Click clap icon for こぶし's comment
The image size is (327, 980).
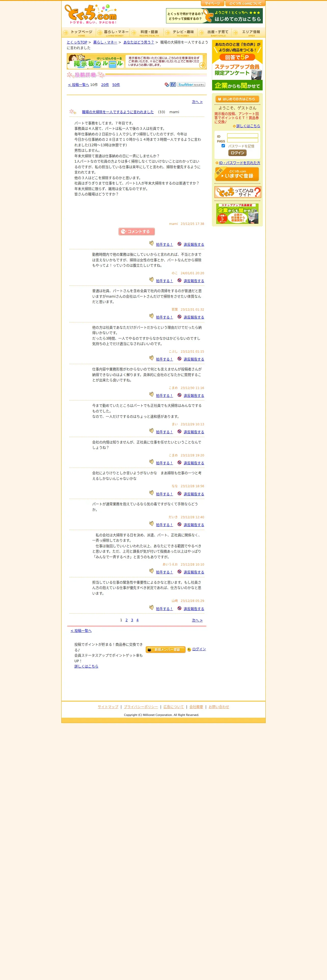152,358
